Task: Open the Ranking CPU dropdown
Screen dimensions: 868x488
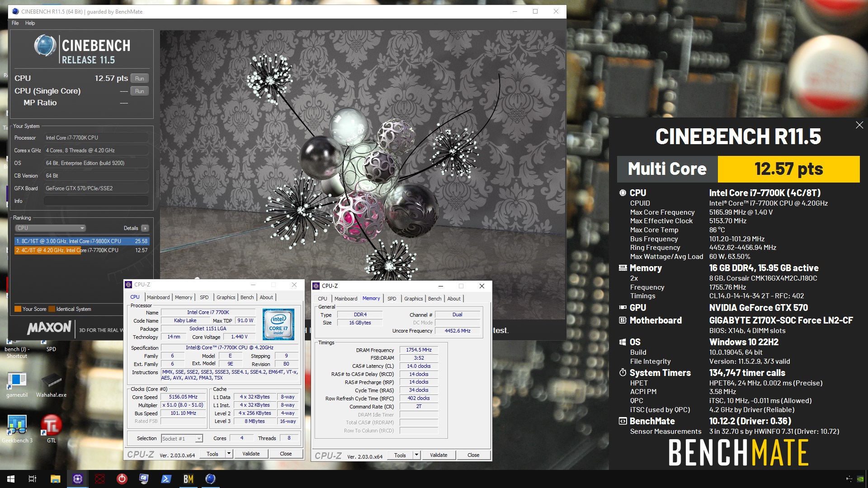Action: point(50,228)
